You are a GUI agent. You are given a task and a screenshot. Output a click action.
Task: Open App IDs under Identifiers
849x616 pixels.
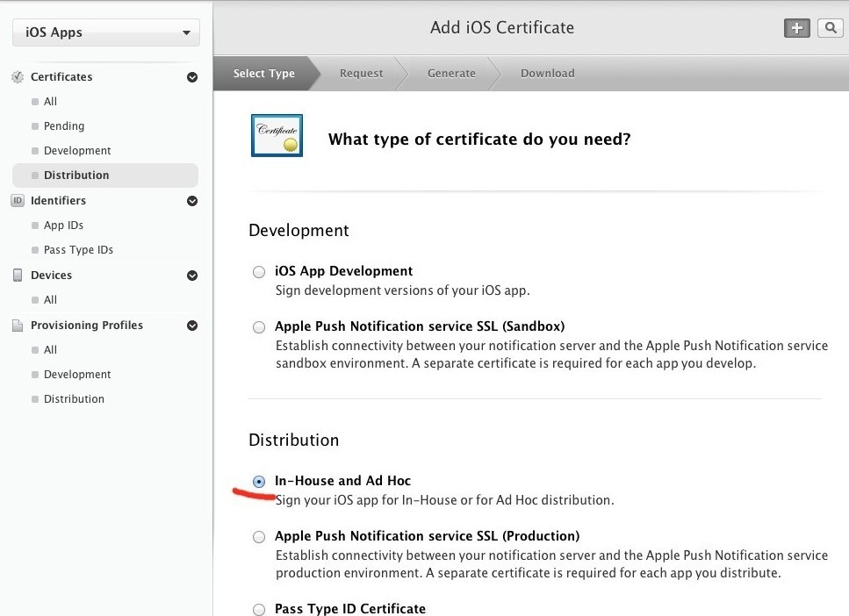click(x=63, y=225)
